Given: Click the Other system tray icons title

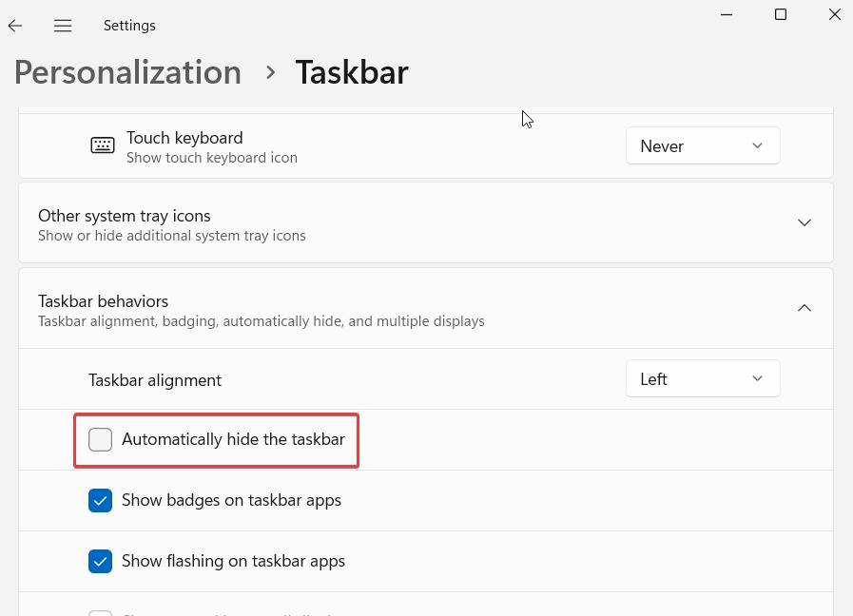Looking at the screenshot, I should tap(125, 216).
